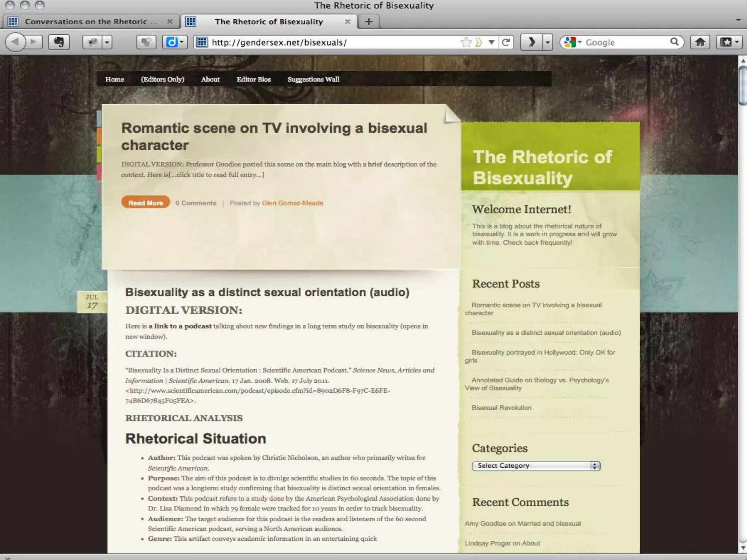Click the Evernote elephant toolbar icon

coord(59,42)
